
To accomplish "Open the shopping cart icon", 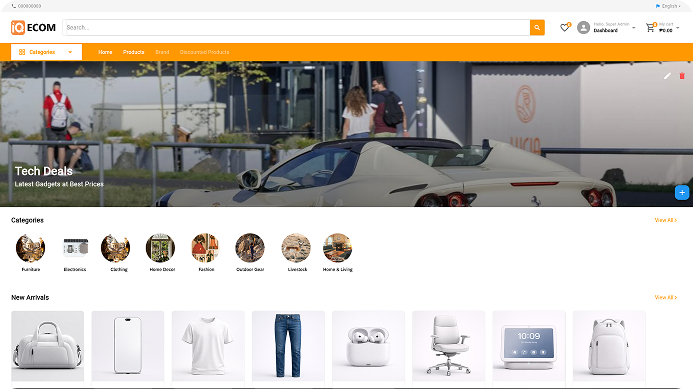I will tap(650, 28).
